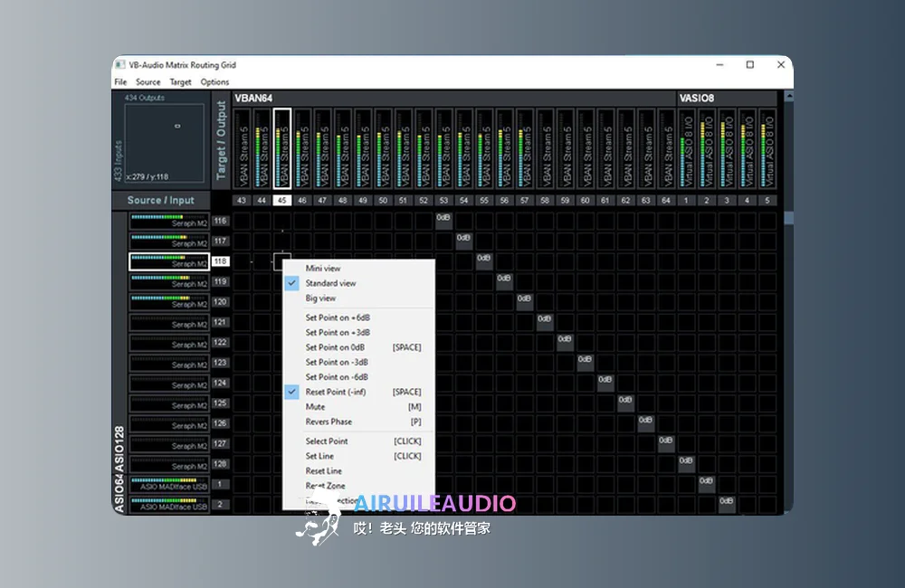Select the ASIO MADIface USB input 1 strip
Image resolution: width=905 pixels, height=588 pixels.
tap(169, 484)
